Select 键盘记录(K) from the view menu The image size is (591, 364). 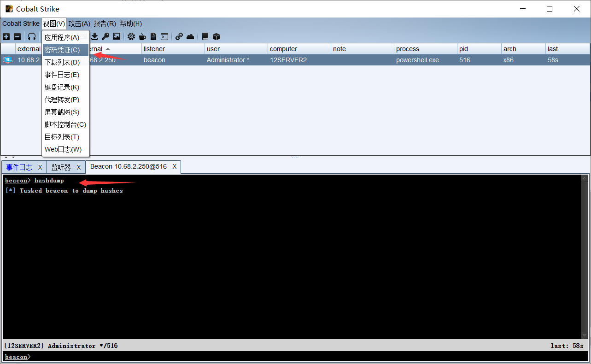tap(65, 87)
